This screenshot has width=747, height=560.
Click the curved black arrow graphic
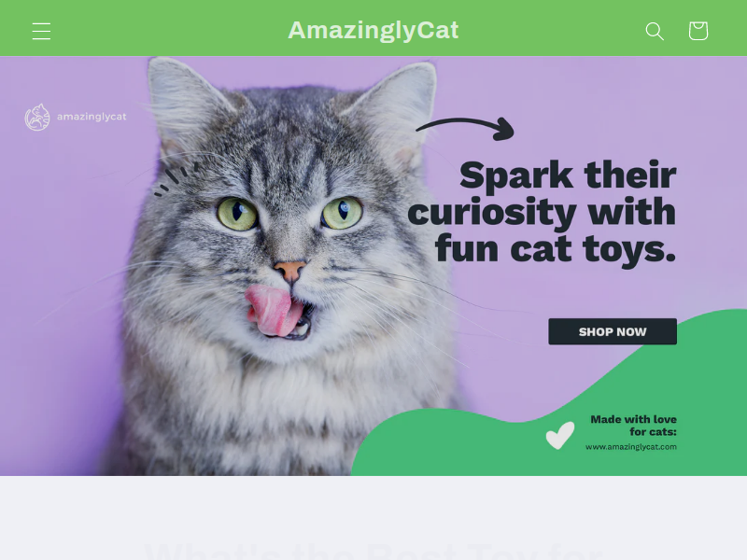pos(465,129)
